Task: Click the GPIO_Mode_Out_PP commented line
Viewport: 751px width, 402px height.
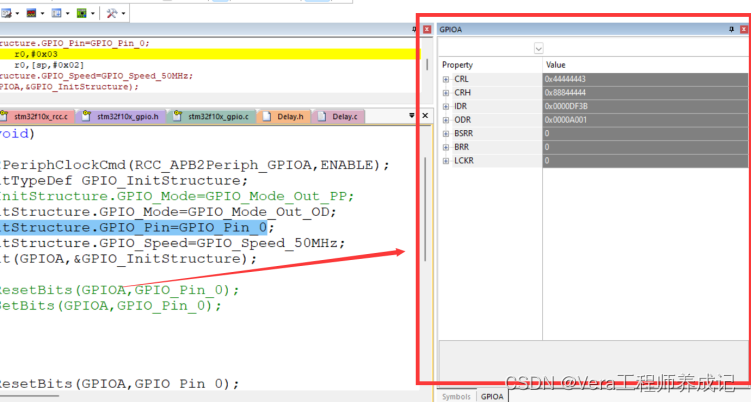Action: (x=177, y=196)
